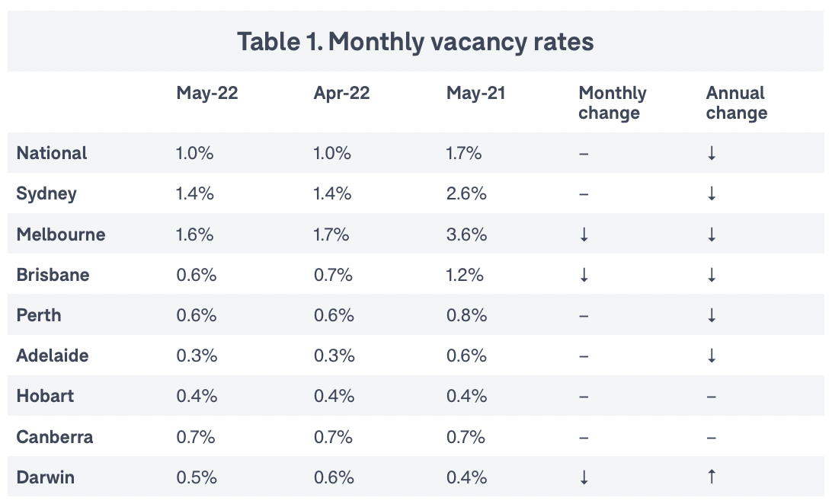This screenshot has width=832, height=504.
Task: Click Hobart's annual change dash symbol
Action: point(712,397)
